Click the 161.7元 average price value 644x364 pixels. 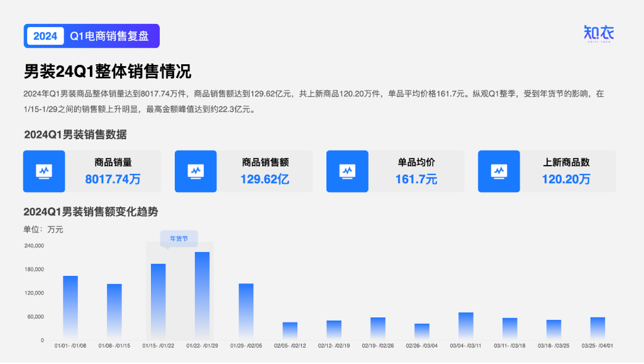coord(416,179)
